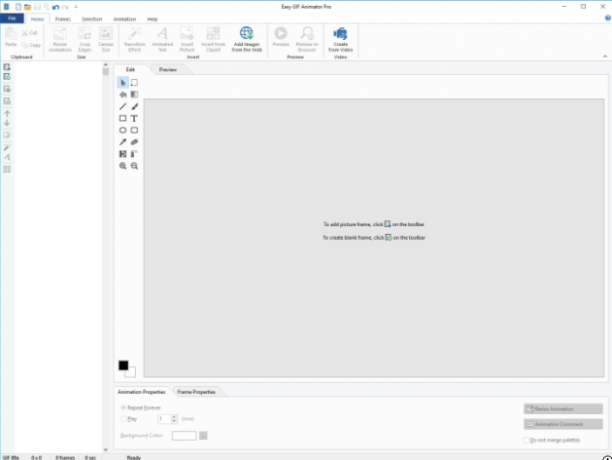This screenshot has width=612, height=460.
Task: Switch to the Frames ribbon tab
Action: pyautogui.click(x=63, y=19)
